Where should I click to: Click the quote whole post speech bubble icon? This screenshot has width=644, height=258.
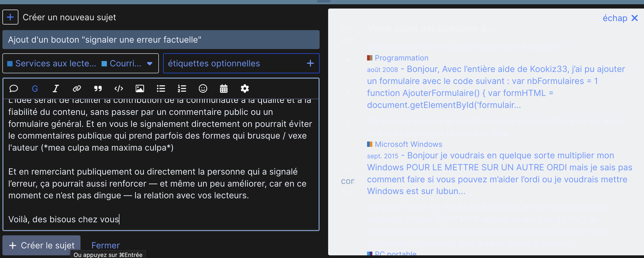coord(14,88)
